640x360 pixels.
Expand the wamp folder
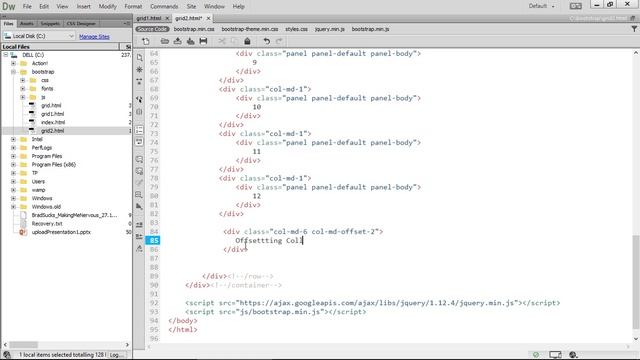pos(13,190)
